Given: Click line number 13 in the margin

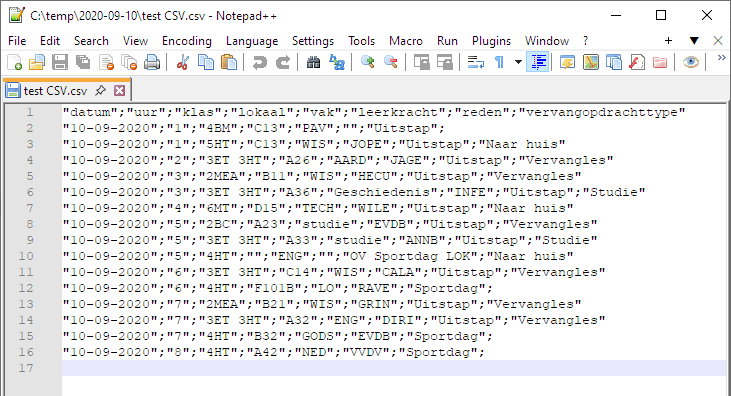Looking at the screenshot, I should pyautogui.click(x=26, y=304).
